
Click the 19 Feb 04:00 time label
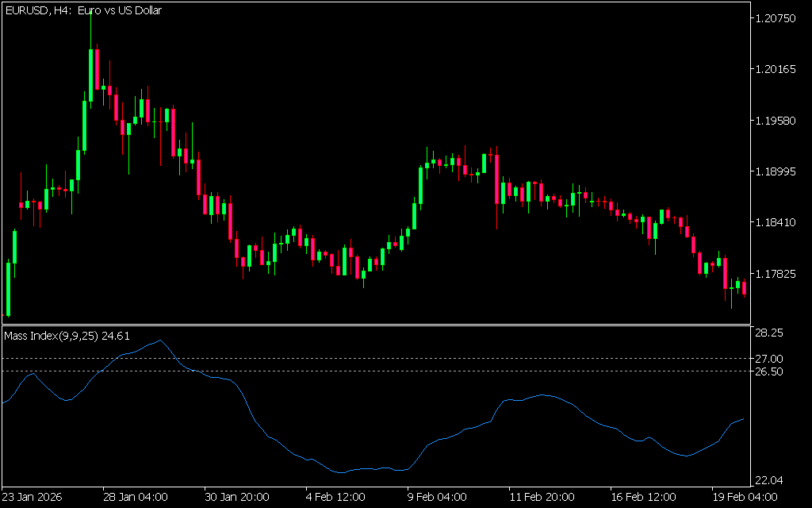(x=744, y=497)
